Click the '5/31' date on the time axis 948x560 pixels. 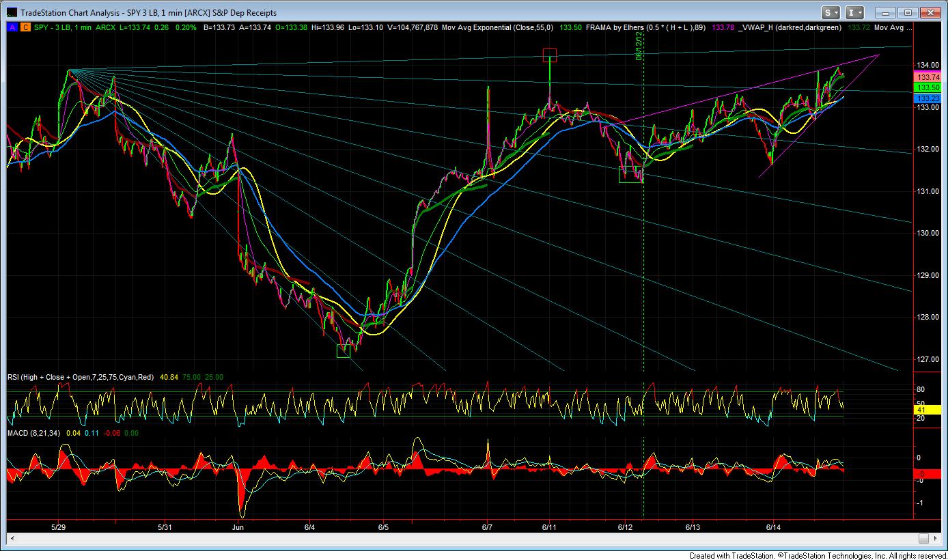(x=165, y=527)
